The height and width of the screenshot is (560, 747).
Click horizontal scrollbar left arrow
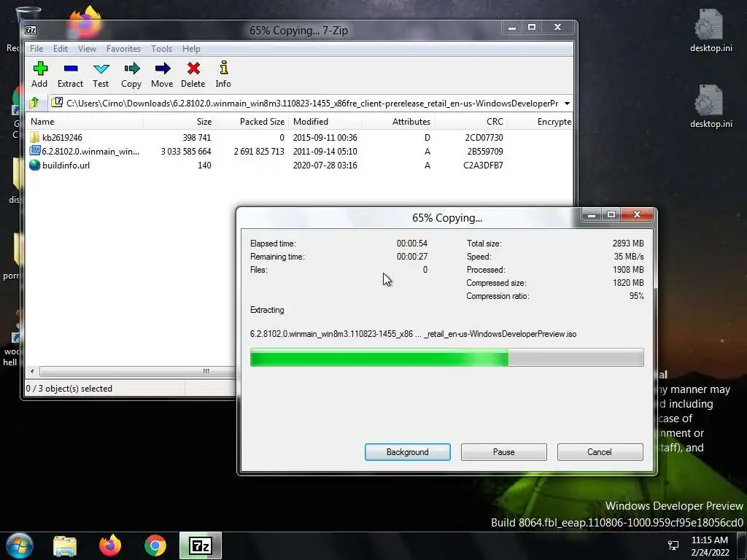tap(32, 371)
